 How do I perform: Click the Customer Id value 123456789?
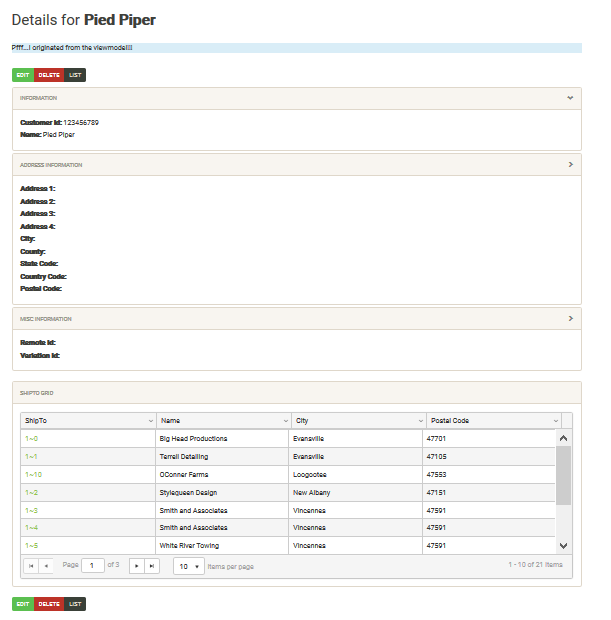tap(81, 123)
